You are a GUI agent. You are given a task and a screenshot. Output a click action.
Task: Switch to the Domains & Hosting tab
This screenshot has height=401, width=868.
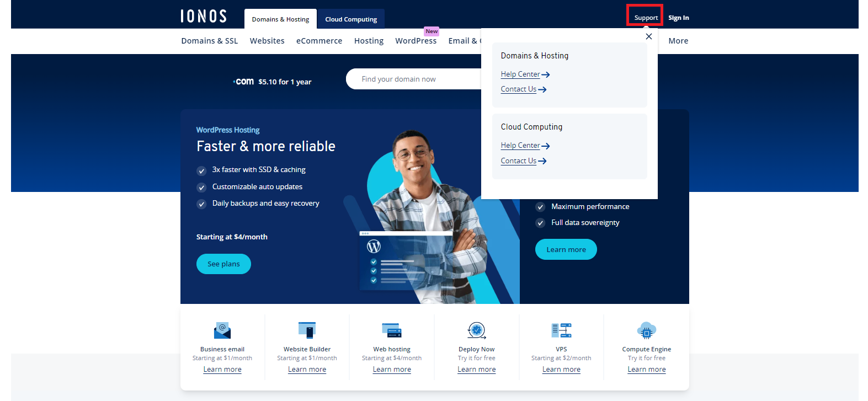280,19
